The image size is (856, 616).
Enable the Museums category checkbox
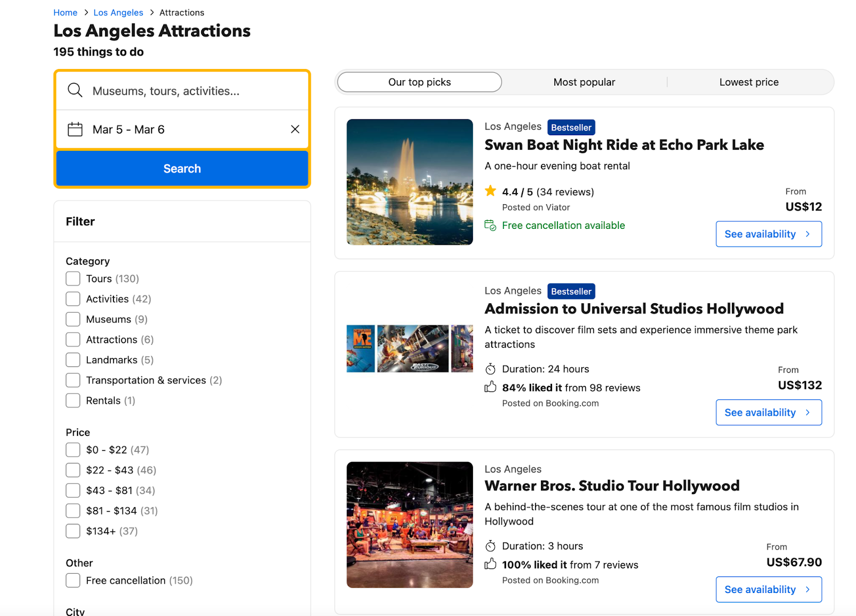coord(73,319)
